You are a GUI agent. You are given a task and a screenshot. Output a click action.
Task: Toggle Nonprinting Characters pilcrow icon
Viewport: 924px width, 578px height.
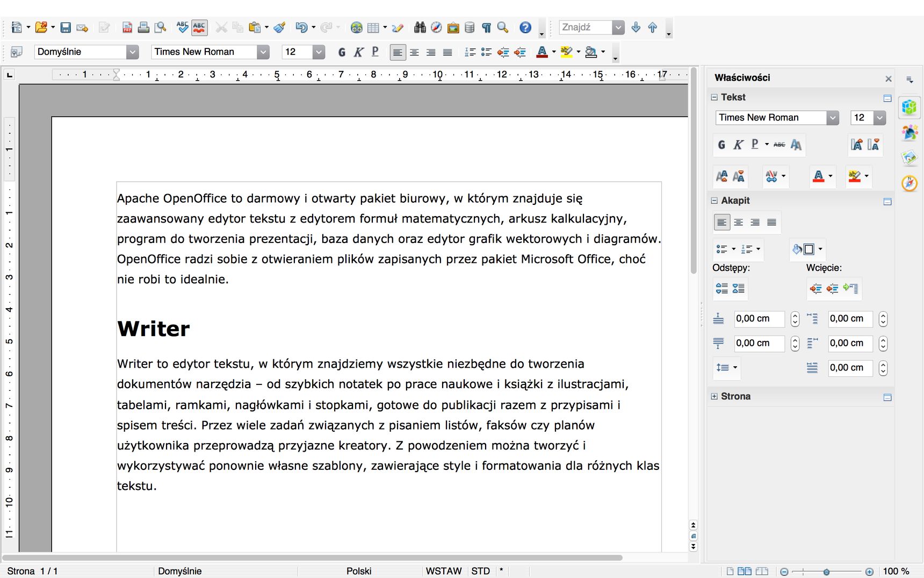coord(486,27)
